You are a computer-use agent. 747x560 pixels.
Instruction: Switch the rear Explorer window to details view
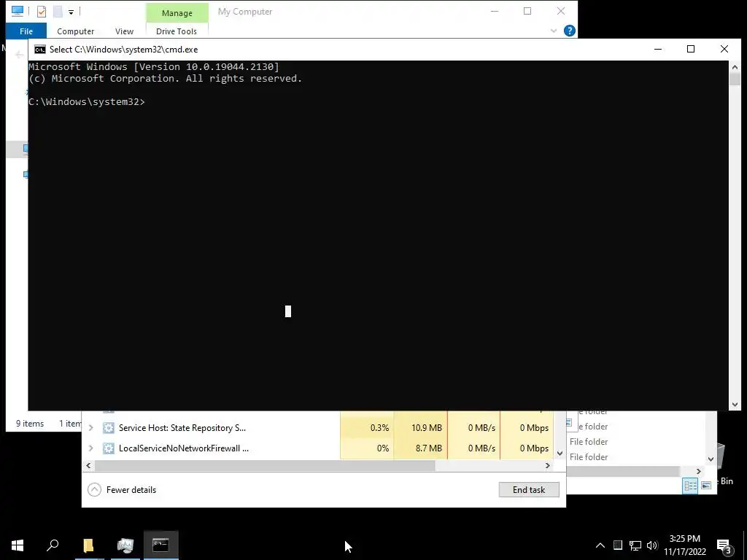[690, 485]
